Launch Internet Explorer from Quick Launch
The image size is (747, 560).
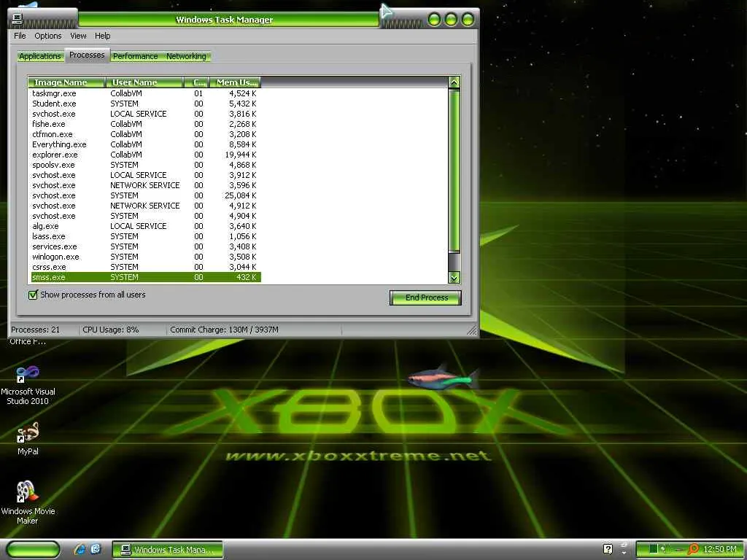pos(80,549)
